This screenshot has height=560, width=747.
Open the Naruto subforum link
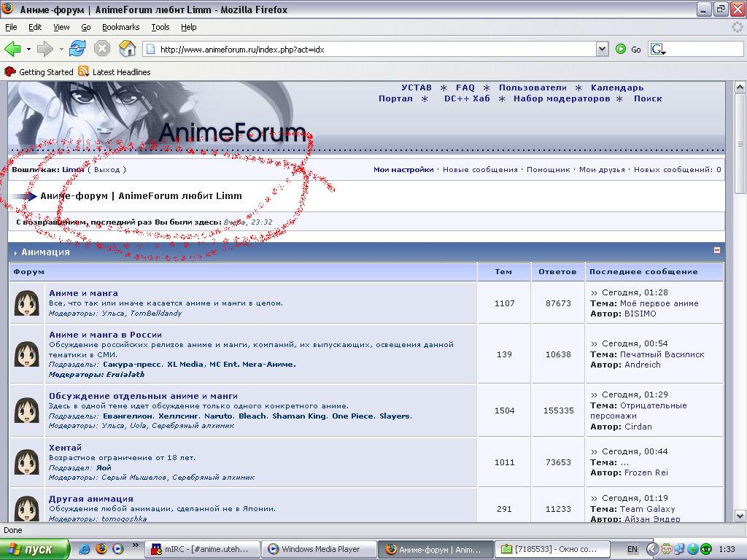pos(218,416)
